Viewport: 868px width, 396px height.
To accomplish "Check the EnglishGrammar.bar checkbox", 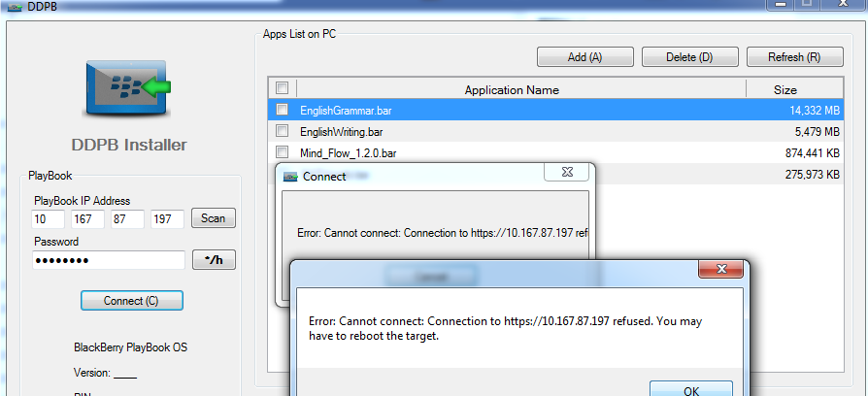I will coord(283,110).
